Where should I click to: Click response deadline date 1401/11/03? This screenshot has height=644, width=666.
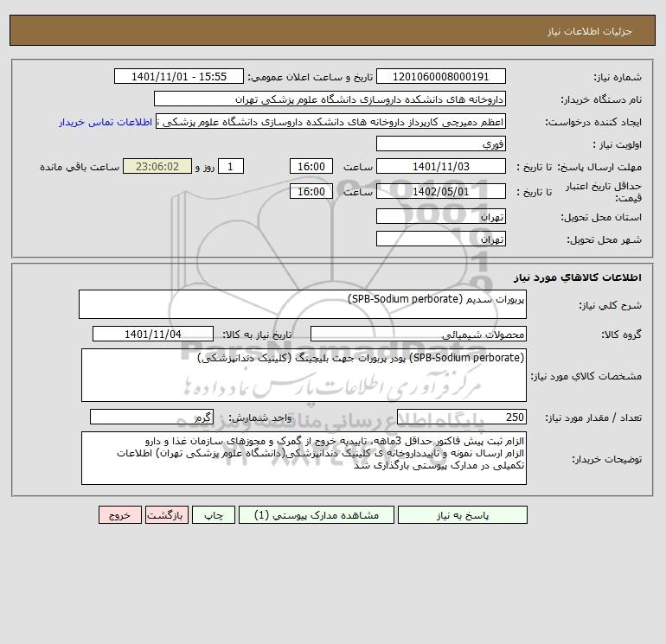coord(441,167)
